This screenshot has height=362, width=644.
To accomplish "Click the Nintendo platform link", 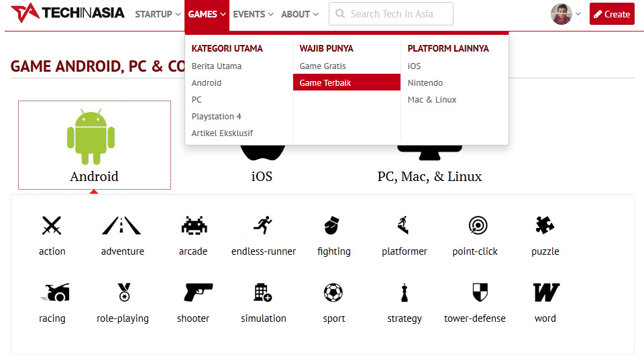I will [x=425, y=82].
